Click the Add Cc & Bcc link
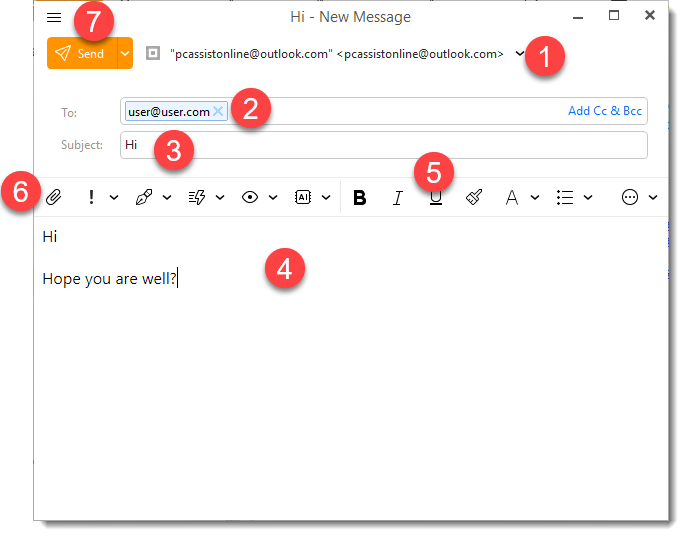Image resolution: width=684 pixels, height=536 pixels. point(605,111)
